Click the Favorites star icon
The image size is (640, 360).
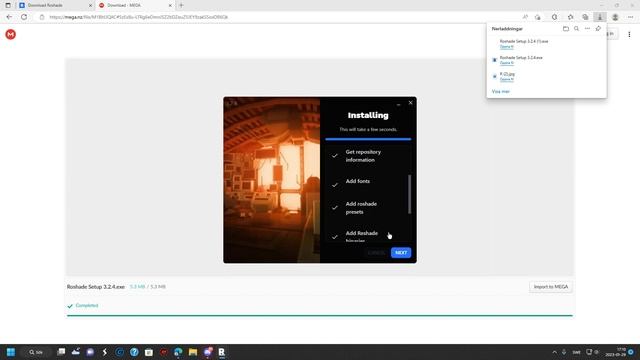point(570,17)
